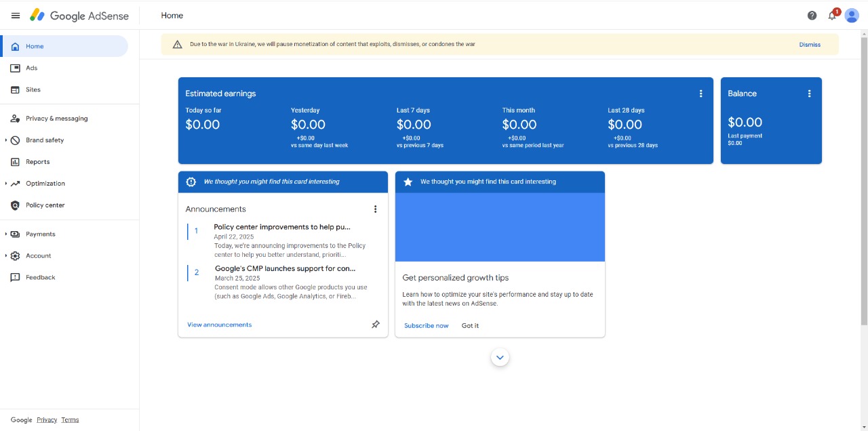Click the April 22, 2025 announcement date

pos(233,237)
